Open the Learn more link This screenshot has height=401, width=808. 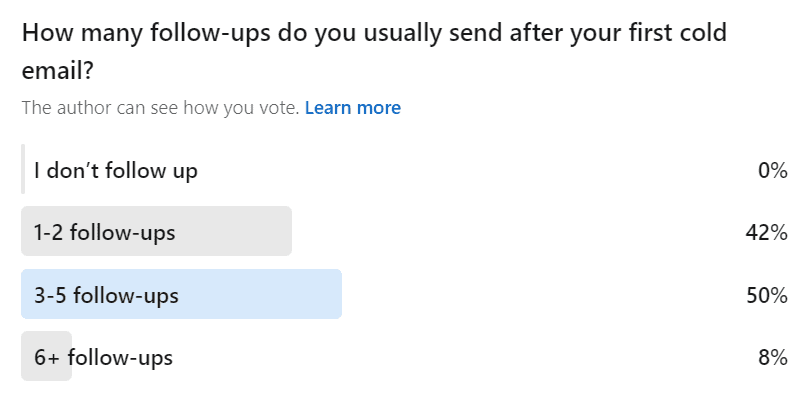click(352, 108)
